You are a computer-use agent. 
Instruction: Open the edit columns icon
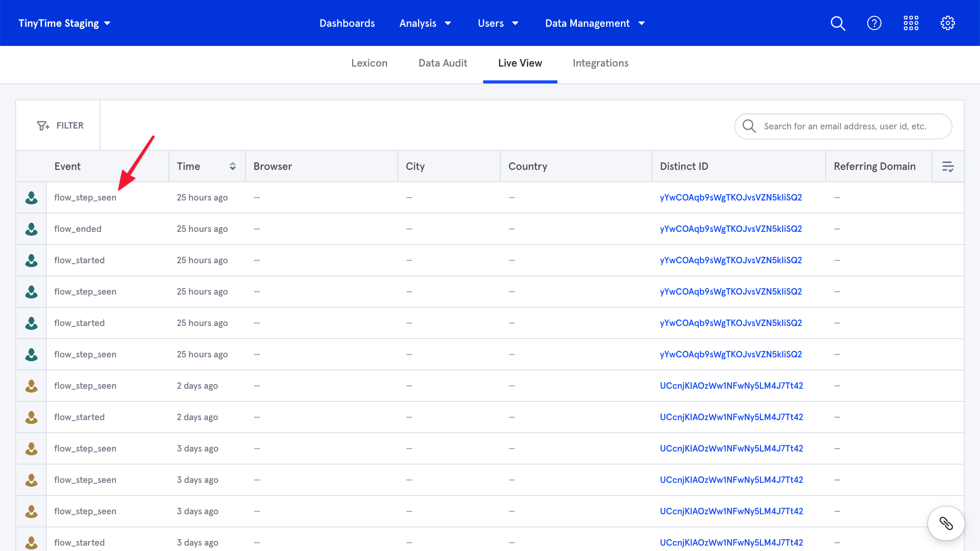[948, 166]
